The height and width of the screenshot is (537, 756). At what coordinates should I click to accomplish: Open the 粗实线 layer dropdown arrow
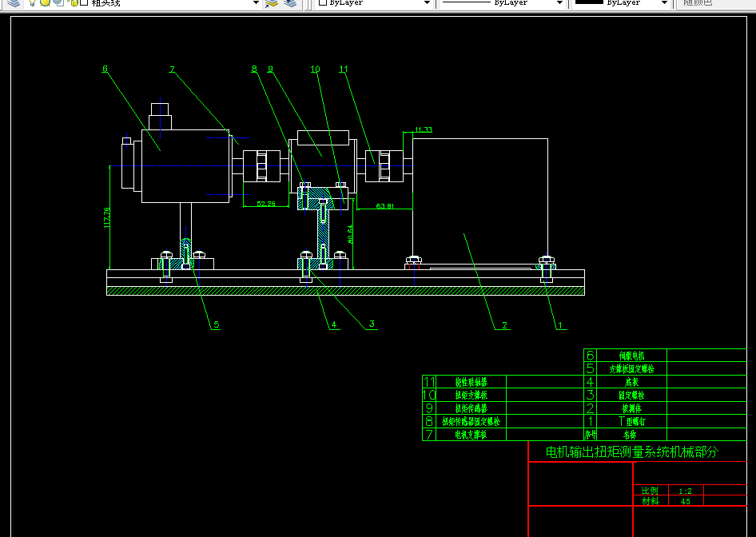(x=256, y=2)
